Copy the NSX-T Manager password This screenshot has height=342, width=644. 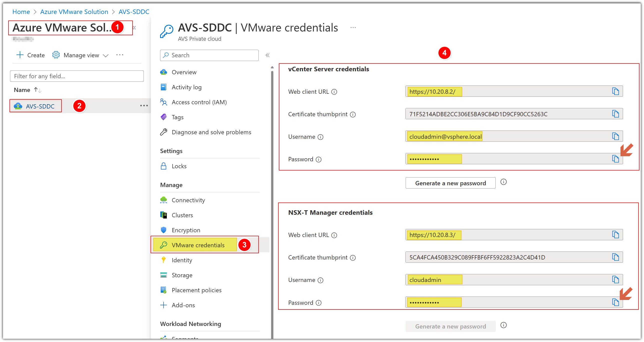tap(616, 302)
